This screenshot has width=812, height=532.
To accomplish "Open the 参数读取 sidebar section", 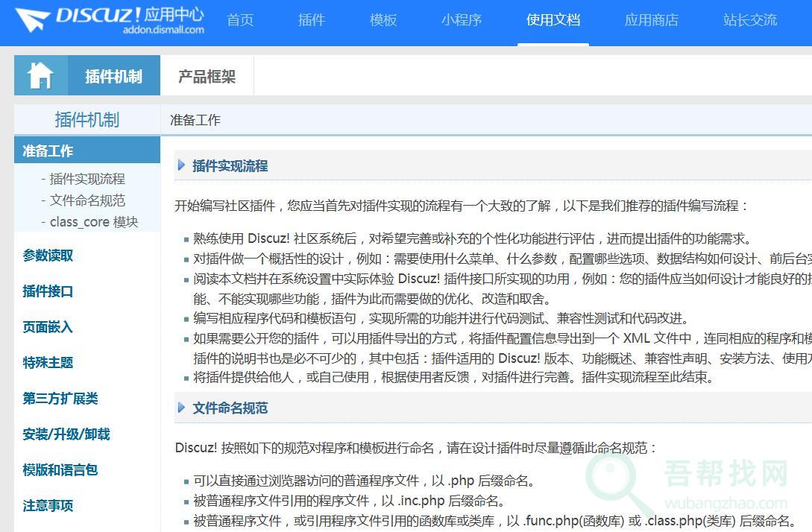I will (48, 256).
